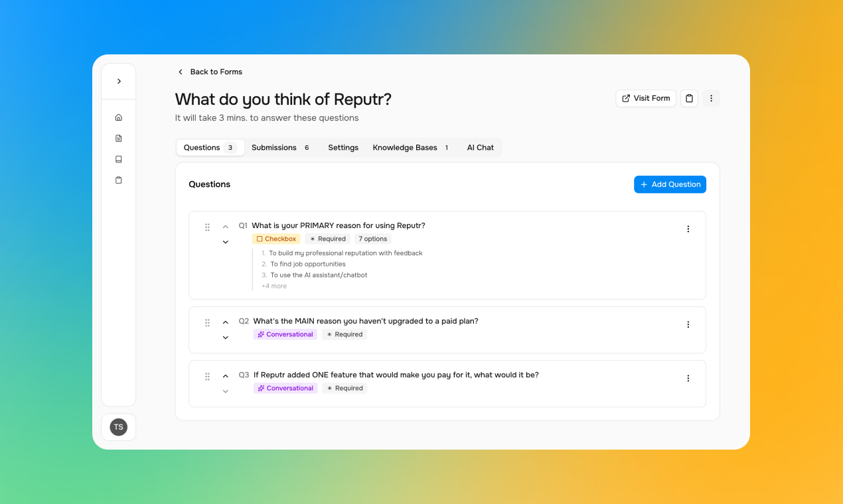Image resolution: width=843 pixels, height=504 pixels.
Task: Open the document icon in sidebar
Action: click(119, 139)
